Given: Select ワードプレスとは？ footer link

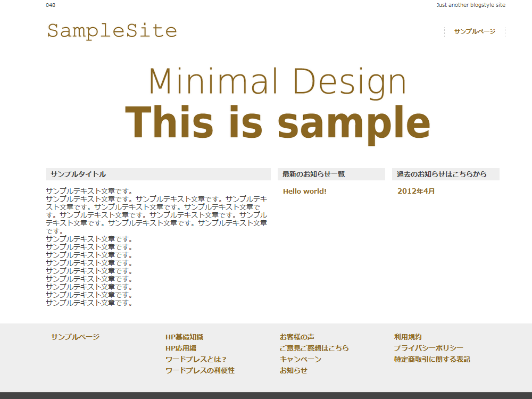Looking at the screenshot, I should click(196, 359).
